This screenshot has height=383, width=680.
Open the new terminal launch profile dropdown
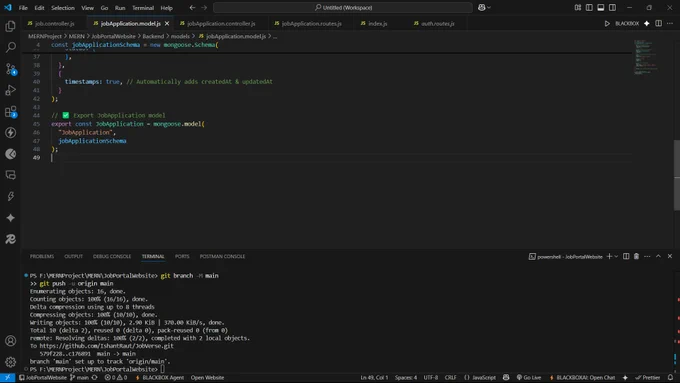coord(616,256)
